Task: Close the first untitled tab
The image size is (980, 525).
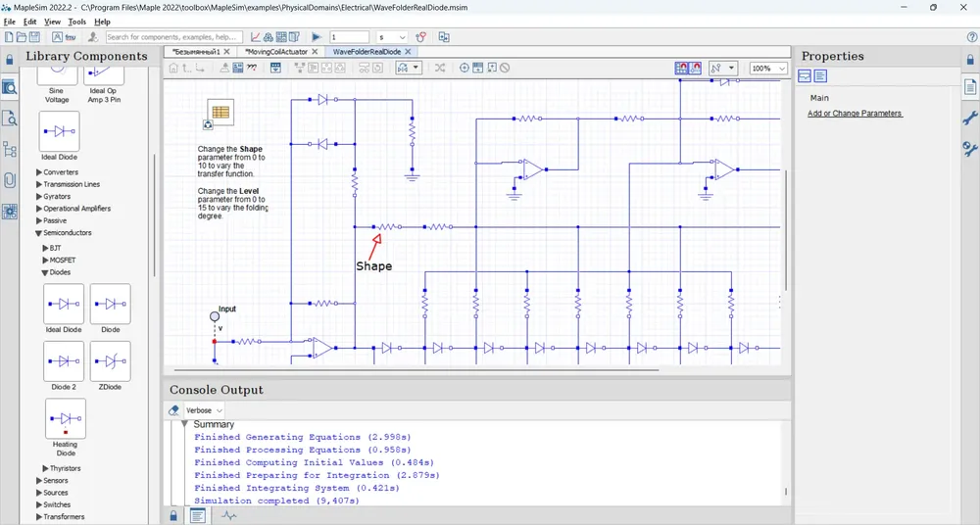Action: click(227, 52)
